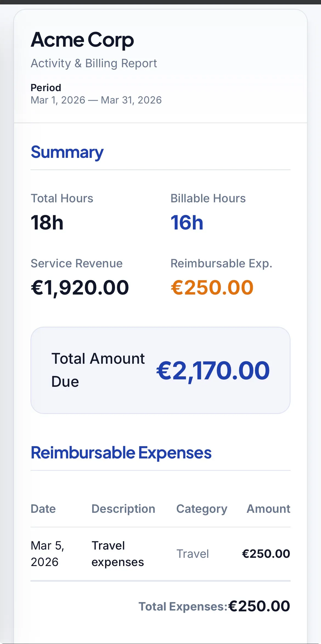Click the Summary section heading
The height and width of the screenshot is (644, 321).
coord(67,152)
